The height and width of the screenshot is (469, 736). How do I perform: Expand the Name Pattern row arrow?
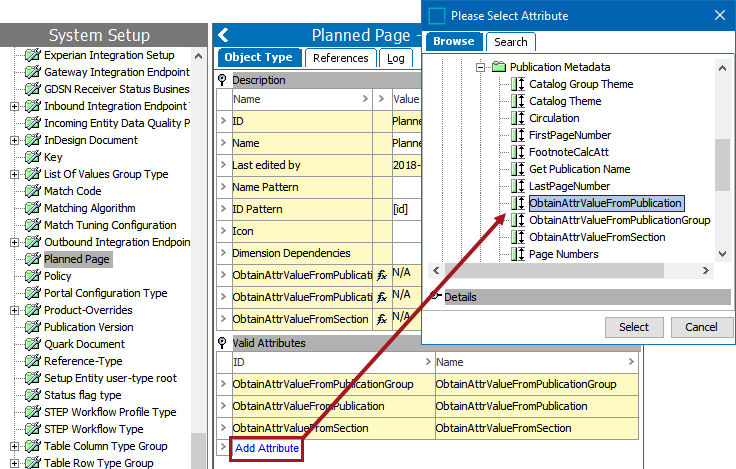click(223, 187)
